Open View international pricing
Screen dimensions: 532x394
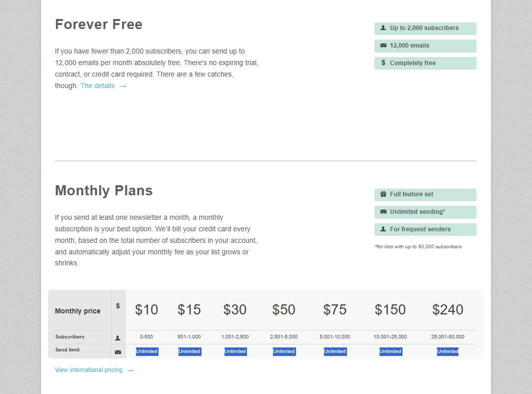click(88, 369)
